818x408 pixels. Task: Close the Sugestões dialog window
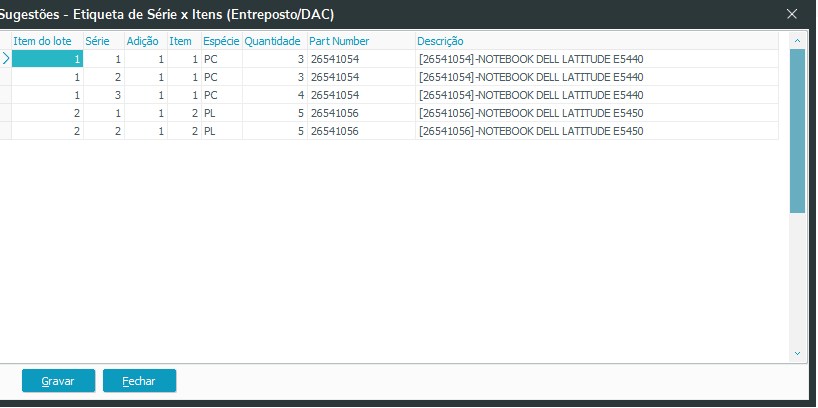[x=792, y=14]
